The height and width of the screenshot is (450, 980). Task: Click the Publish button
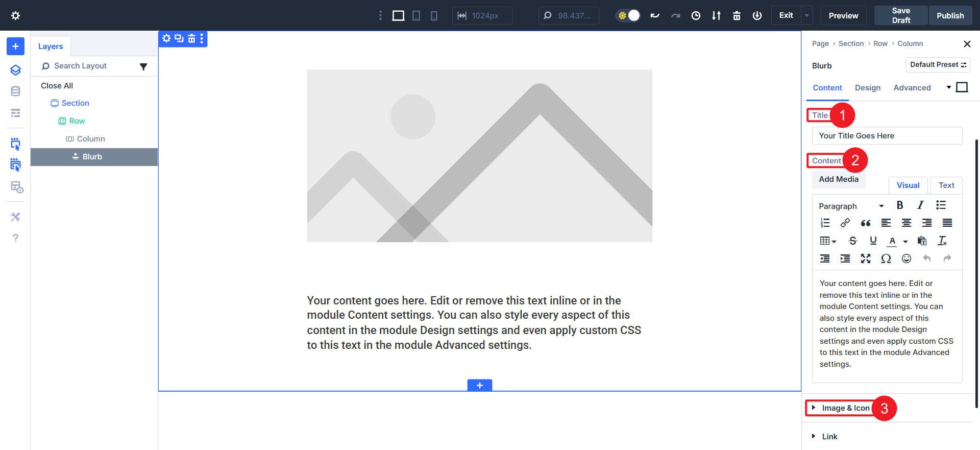pos(950,15)
